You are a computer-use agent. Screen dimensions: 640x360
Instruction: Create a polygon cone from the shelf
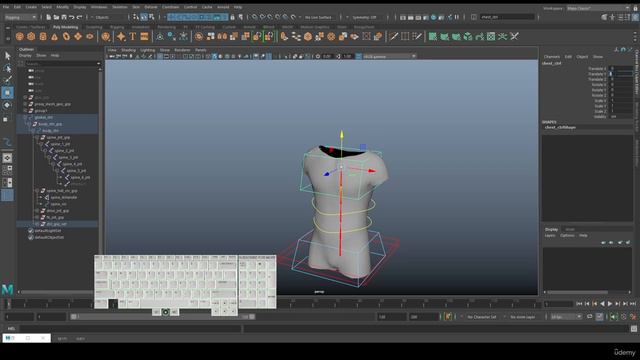[x=54, y=37]
